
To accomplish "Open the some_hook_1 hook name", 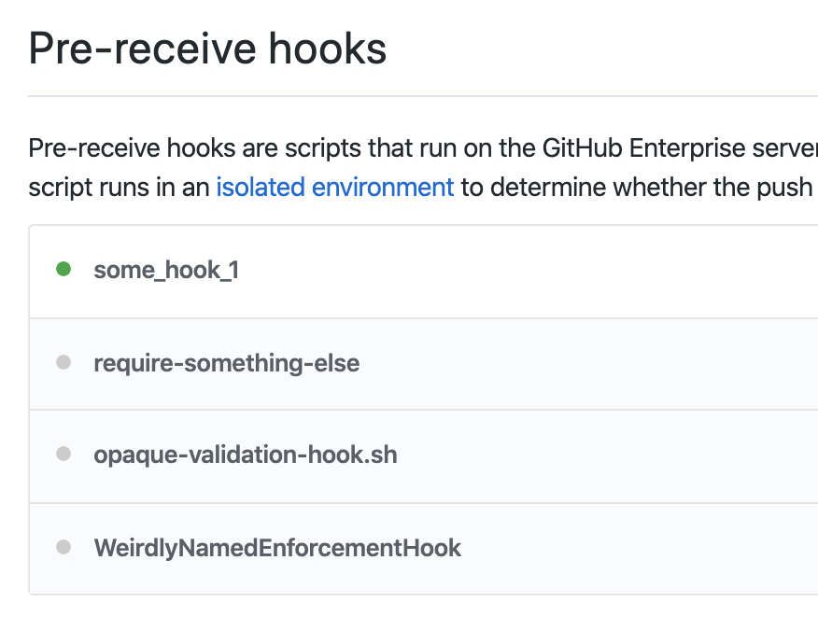I will 166,271.
